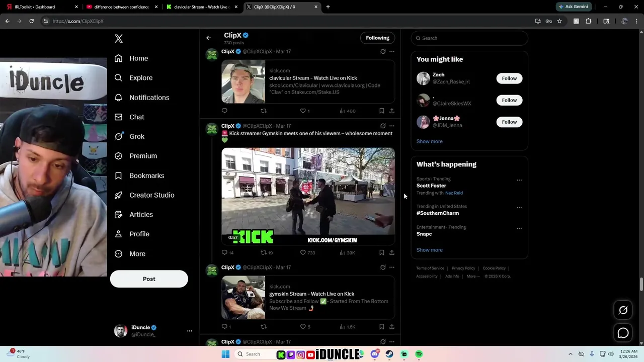Image resolution: width=644 pixels, height=362 pixels.
Task: Go back with the ClipX profile arrow
Action: click(x=208, y=38)
